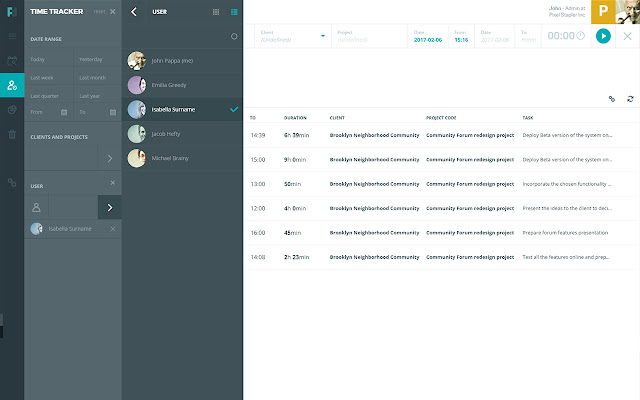
Task: Reset the Time Tracker filters
Action: [99, 12]
